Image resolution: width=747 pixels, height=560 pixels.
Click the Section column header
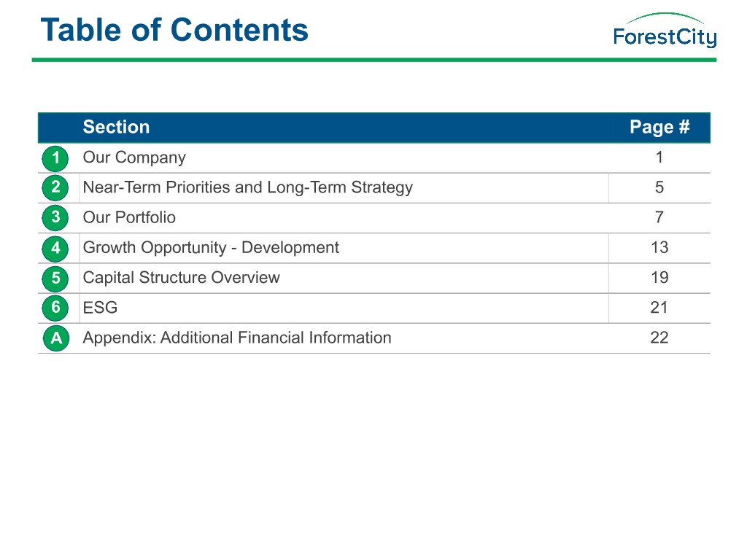click(116, 127)
